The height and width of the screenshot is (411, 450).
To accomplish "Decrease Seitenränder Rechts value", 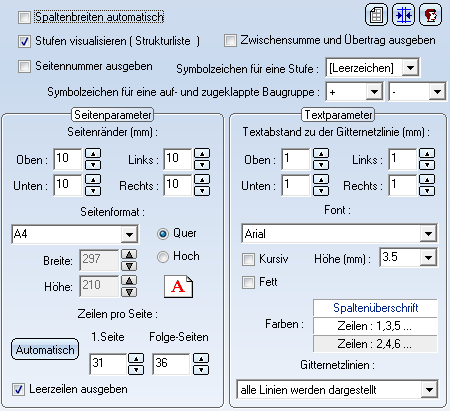I will point(202,191).
